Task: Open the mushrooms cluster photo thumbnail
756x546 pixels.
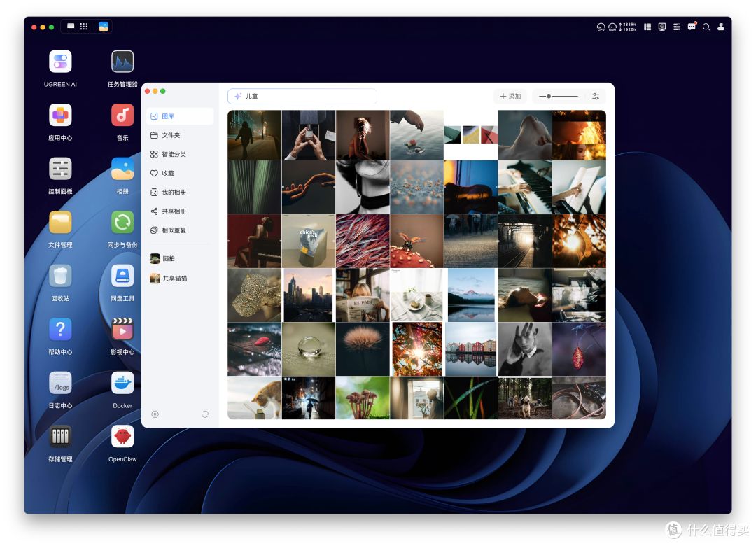Action: coord(363,398)
